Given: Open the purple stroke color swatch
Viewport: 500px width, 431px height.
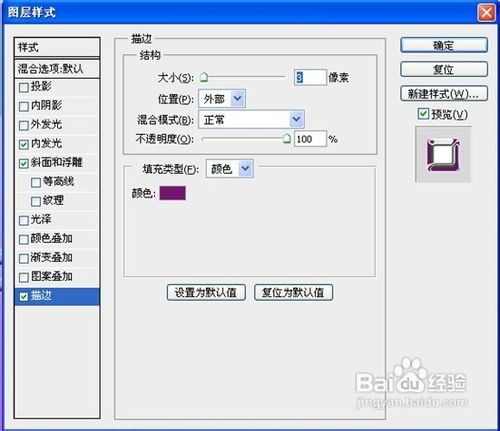Looking at the screenshot, I should (x=172, y=193).
